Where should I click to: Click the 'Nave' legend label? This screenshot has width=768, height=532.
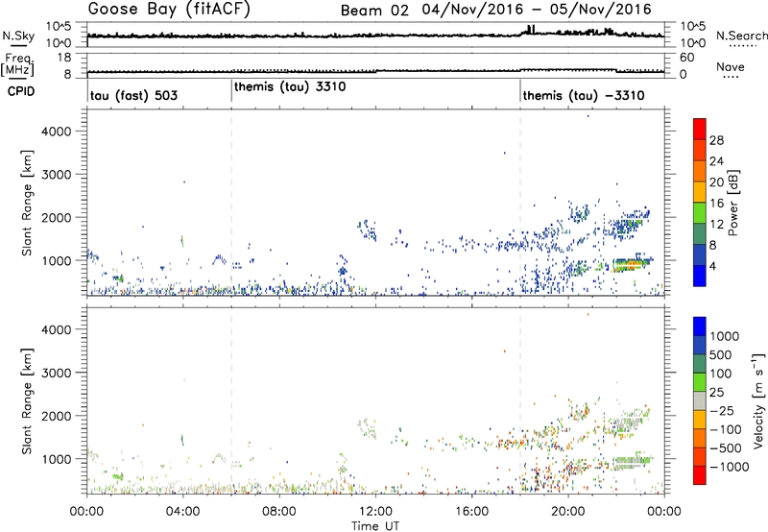(731, 67)
